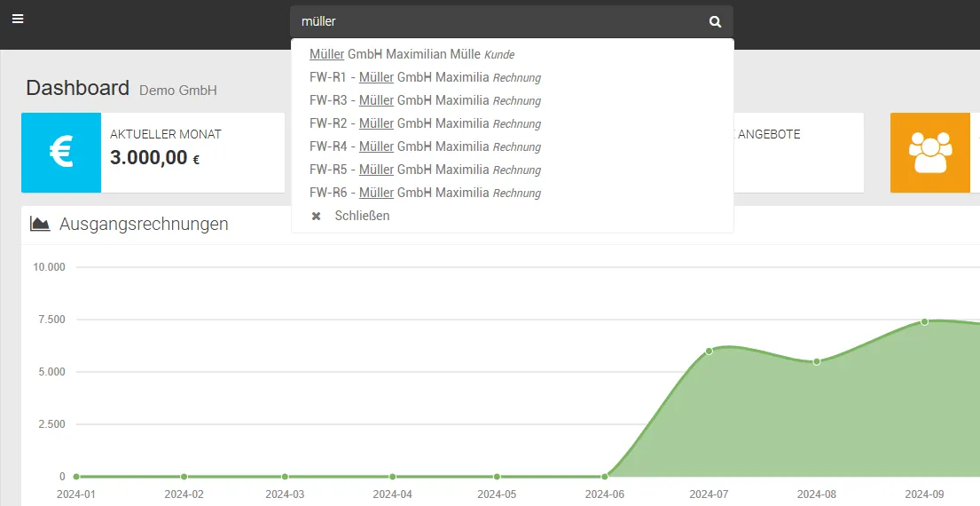Viewport: 980px width, 506px height.
Task: Click the 2024-01 data point on chart
Action: click(x=76, y=477)
